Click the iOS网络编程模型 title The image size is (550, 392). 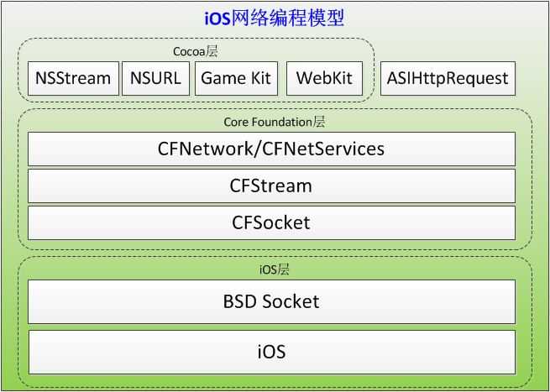[x=275, y=18]
